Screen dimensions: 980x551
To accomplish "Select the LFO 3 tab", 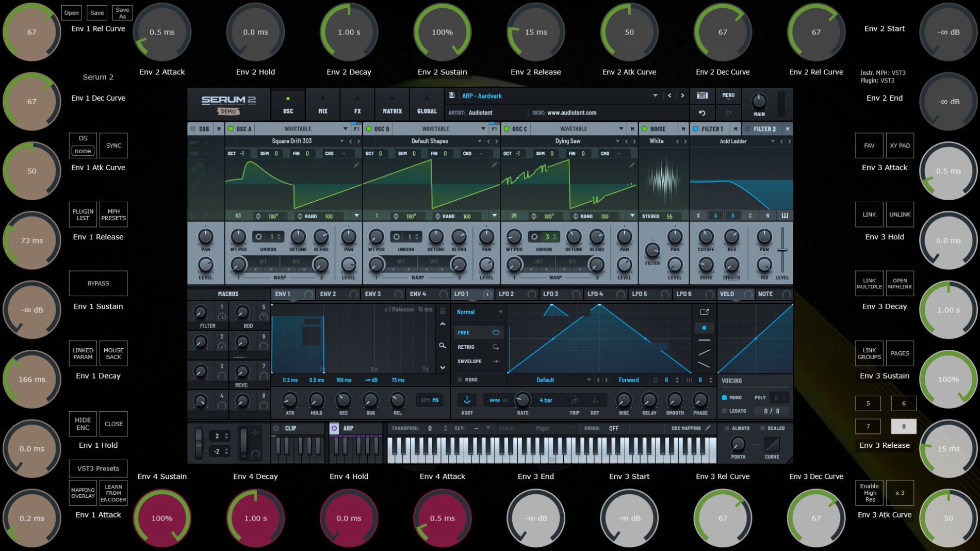I will click(561, 294).
